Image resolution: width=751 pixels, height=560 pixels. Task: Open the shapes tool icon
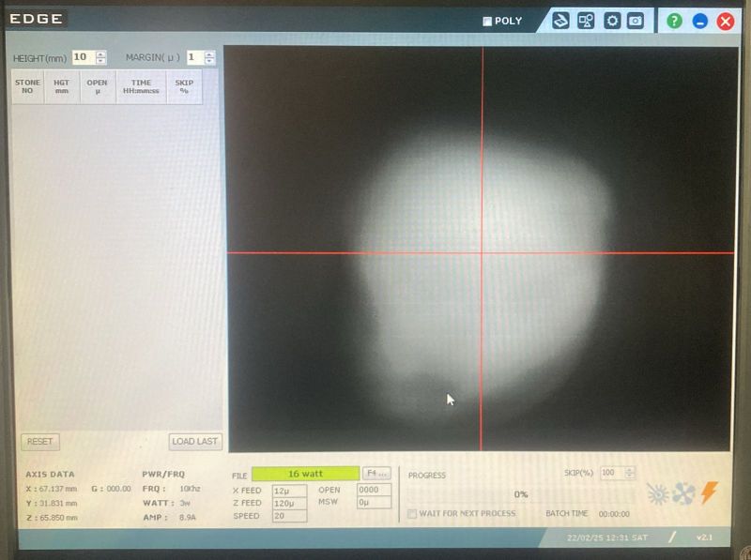point(586,21)
